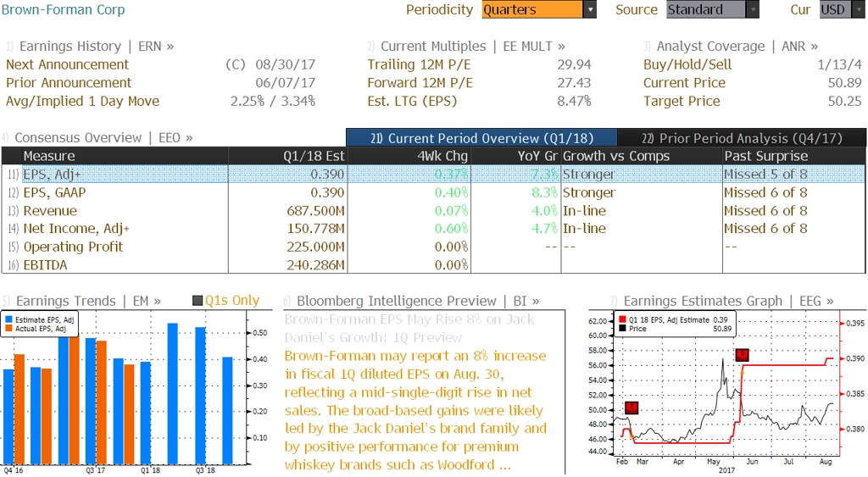Image resolution: width=868 pixels, height=477 pixels.
Task: Select the Revenue measure row
Action: point(433,211)
